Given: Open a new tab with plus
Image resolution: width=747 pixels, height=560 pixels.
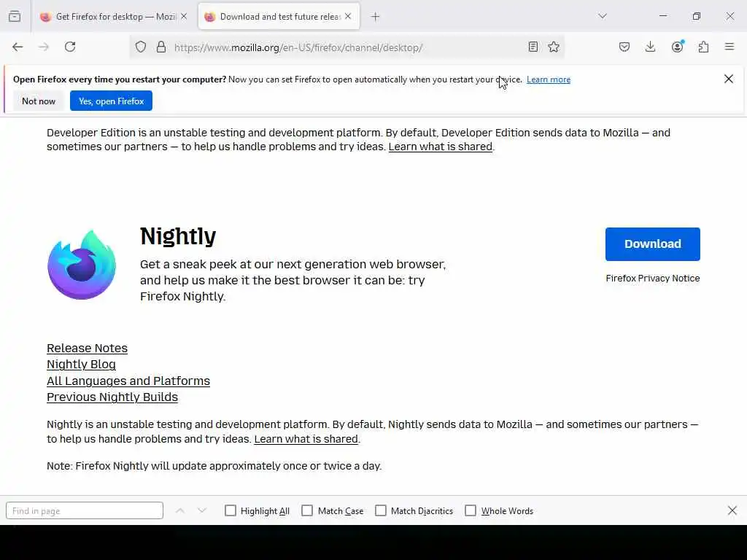Looking at the screenshot, I should pyautogui.click(x=376, y=17).
